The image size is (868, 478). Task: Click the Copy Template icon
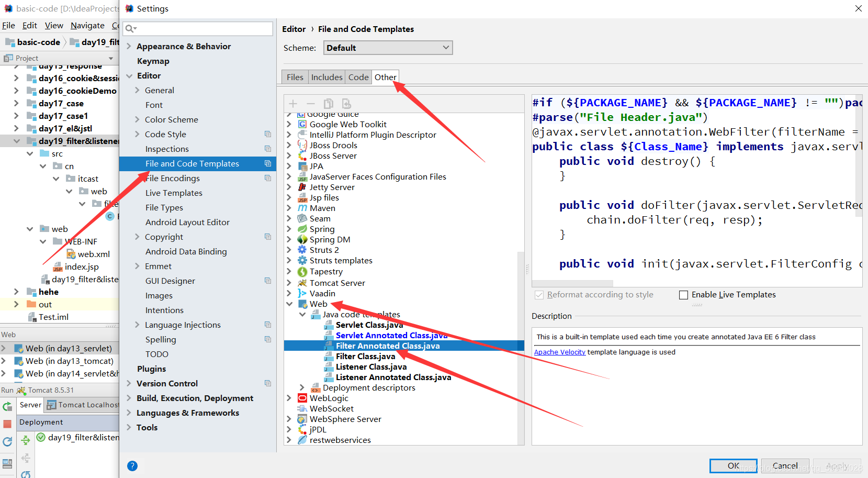click(329, 104)
